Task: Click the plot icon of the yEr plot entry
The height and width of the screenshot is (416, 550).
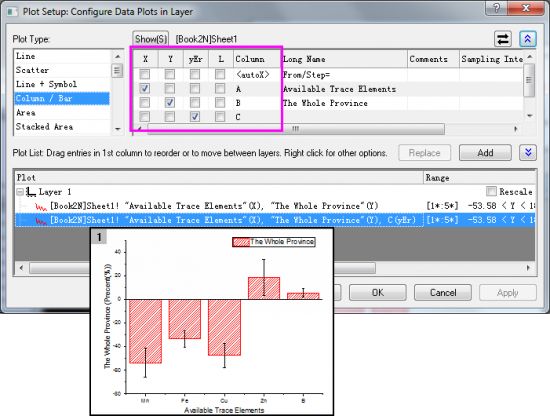Action: coord(41,221)
